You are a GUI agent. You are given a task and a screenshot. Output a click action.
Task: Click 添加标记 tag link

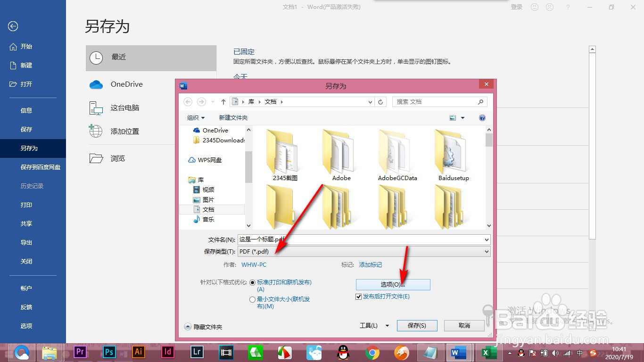(x=371, y=265)
